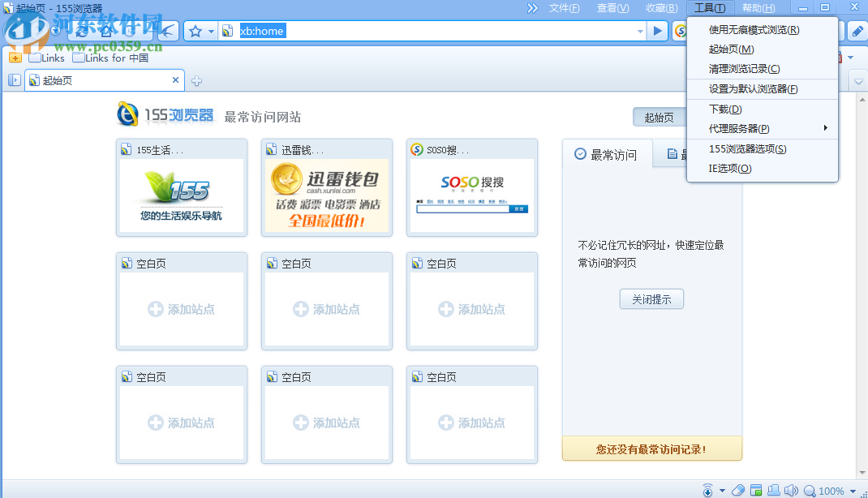Choose 起始页(M) from the Tools menu
Viewport: 868px width, 498px height.
tap(763, 49)
